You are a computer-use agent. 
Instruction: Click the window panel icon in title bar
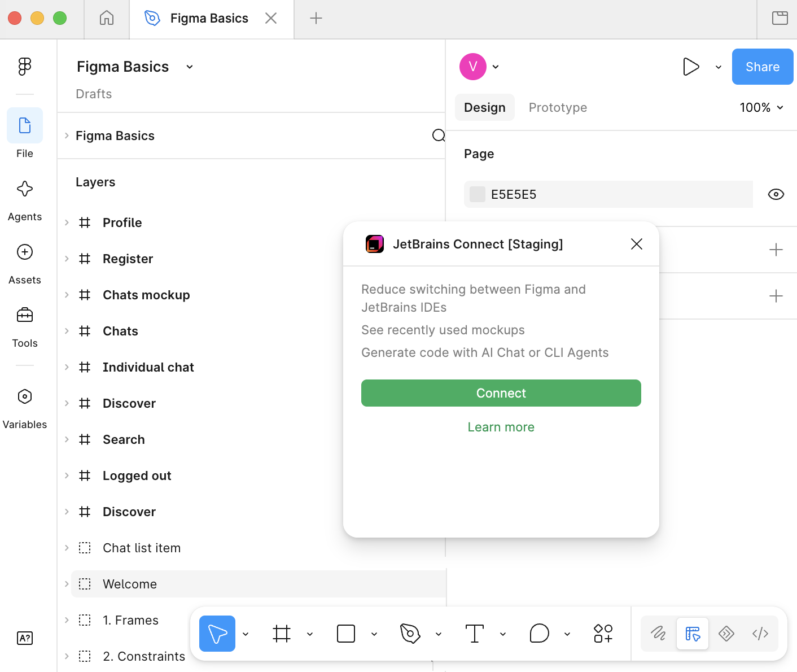coord(780,18)
